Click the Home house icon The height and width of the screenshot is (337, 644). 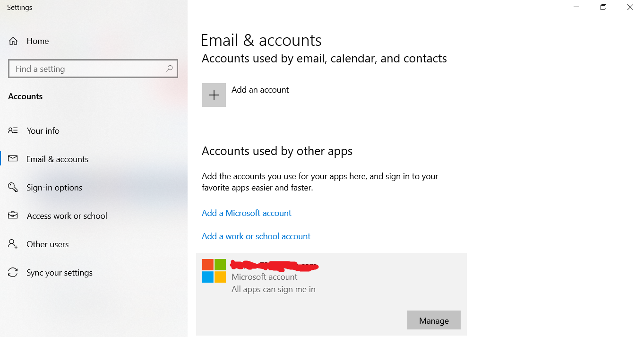pyautogui.click(x=13, y=41)
